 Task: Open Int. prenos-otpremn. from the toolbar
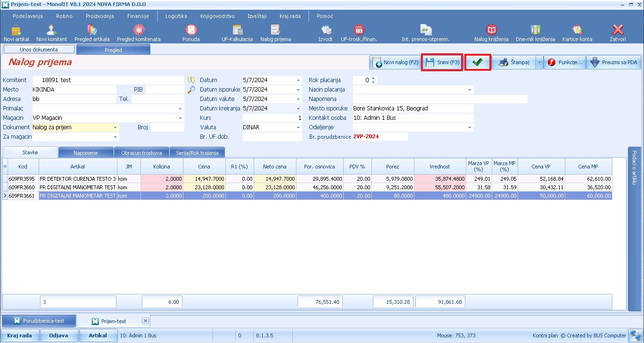coord(425,33)
